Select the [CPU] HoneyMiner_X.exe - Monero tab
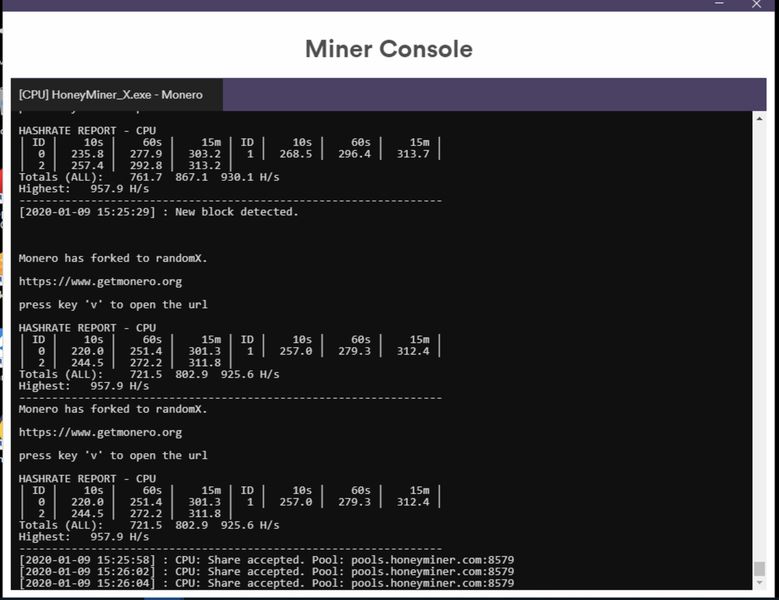The image size is (779, 600). [x=111, y=95]
